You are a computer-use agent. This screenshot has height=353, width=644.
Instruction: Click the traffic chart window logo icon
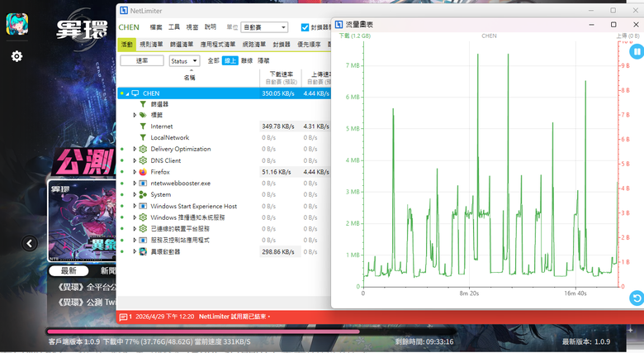point(339,24)
